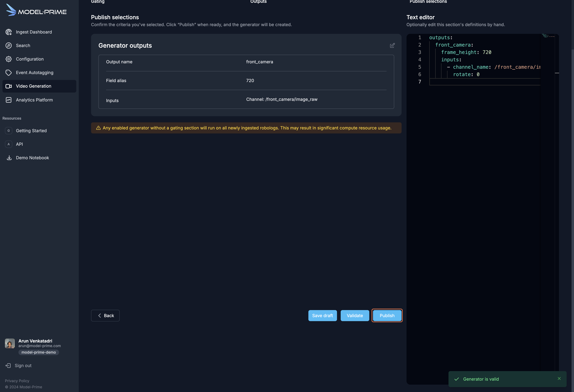Screen dimensions: 574x392
Task: Select Video Generation in sidebar
Action: [x=39, y=86]
